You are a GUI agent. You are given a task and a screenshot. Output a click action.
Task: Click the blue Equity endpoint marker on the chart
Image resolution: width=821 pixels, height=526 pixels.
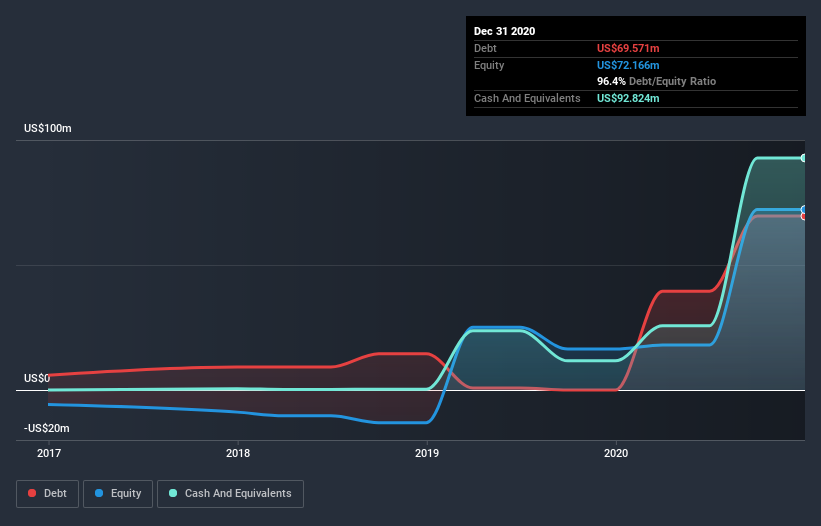(x=803, y=209)
